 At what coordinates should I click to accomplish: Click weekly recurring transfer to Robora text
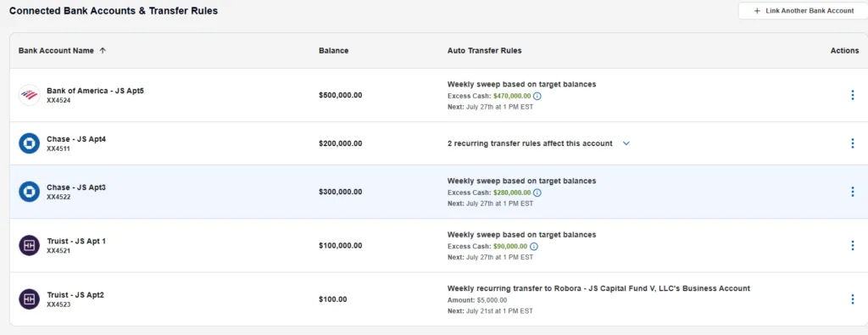pyautogui.click(x=598, y=288)
